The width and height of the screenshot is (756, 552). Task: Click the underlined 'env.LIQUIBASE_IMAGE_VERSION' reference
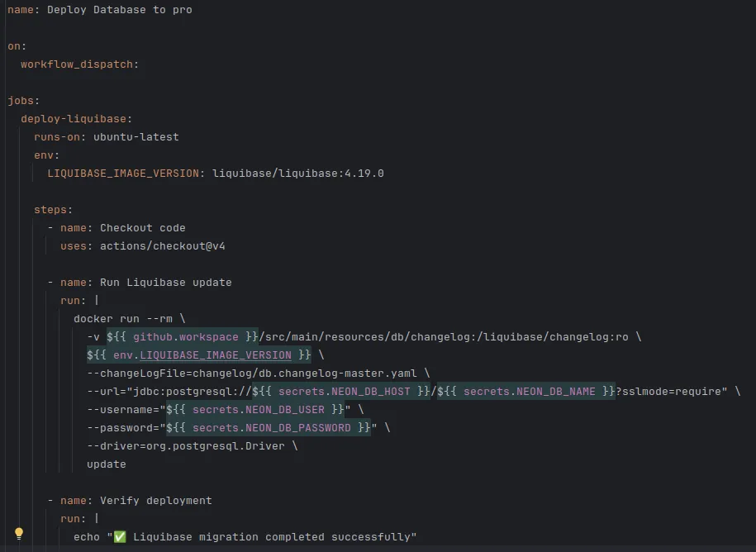pyautogui.click(x=202, y=355)
